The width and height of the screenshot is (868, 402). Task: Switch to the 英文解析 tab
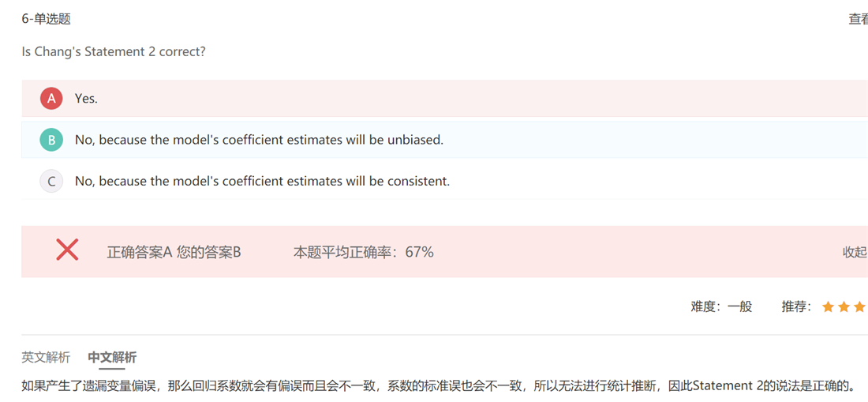pyautogui.click(x=46, y=357)
